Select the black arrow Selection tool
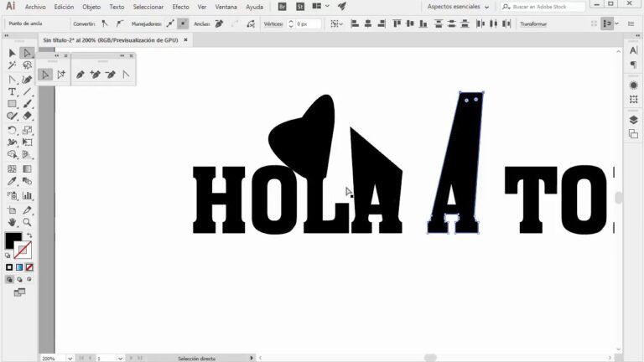This screenshot has width=644, height=362. [x=12, y=53]
